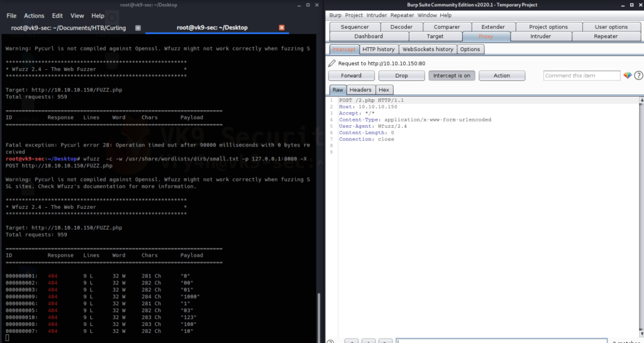This screenshot has height=343, width=644.
Task: Open the terminal Actions menu
Action: [34, 16]
